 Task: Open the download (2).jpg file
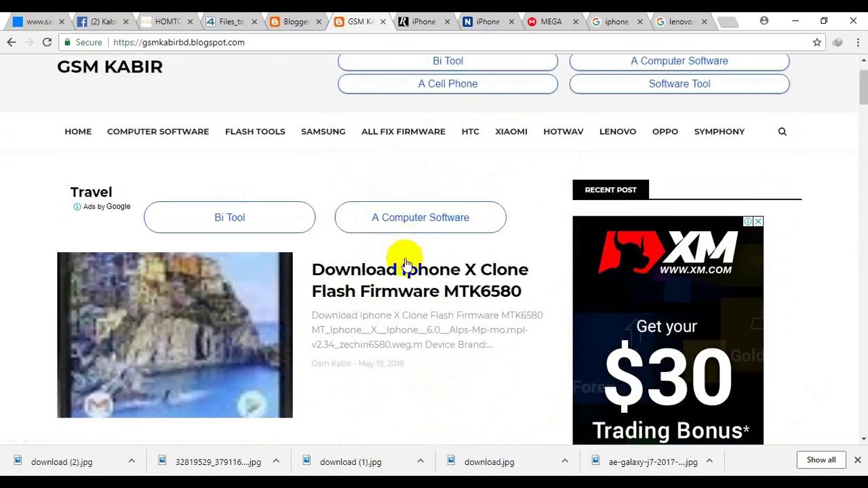[x=61, y=462]
